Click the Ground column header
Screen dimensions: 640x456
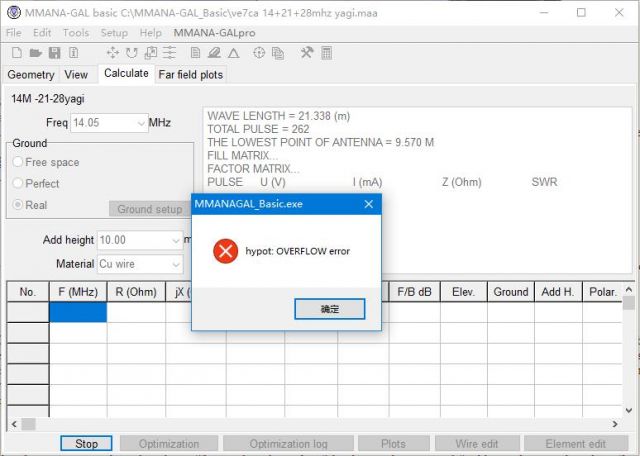(511, 292)
